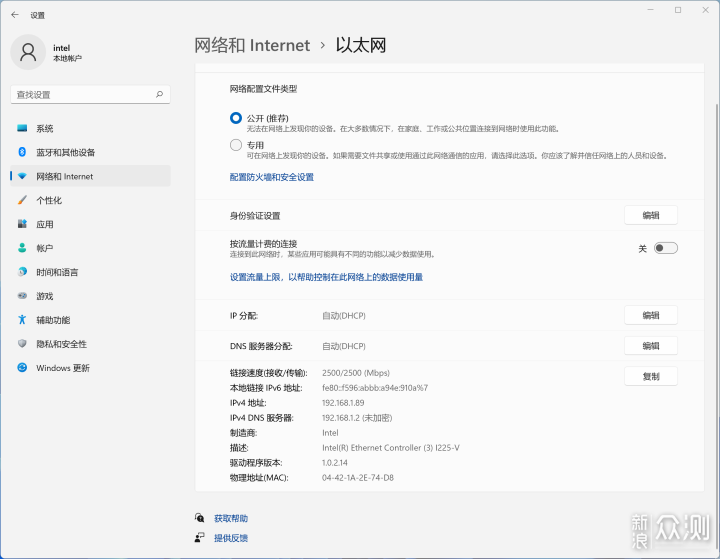Open 帐户 settings page

pos(90,248)
